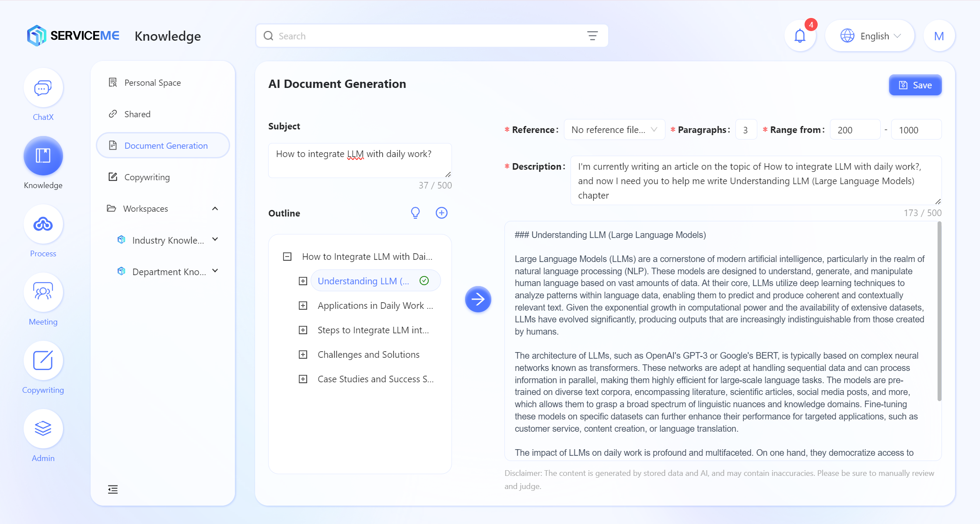Select Document Generation menu item
Screen dimensions: 980x524
click(x=163, y=146)
